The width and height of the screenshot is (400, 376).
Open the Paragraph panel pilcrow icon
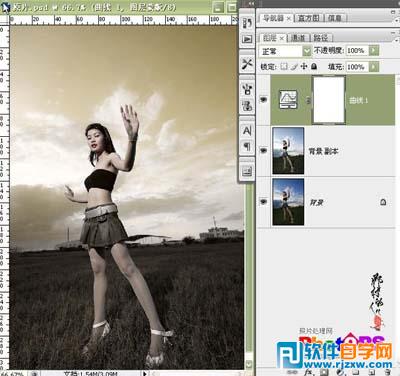click(x=247, y=146)
